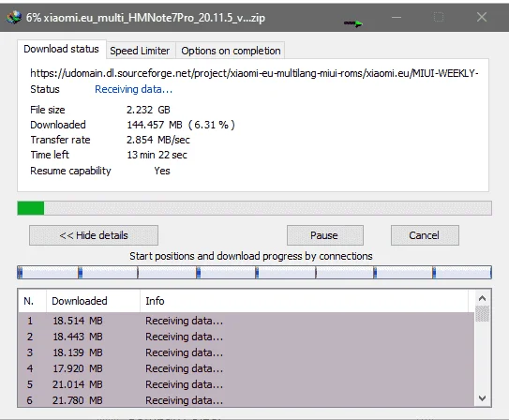The image size is (509, 420).
Task: Pause the download
Action: pos(325,235)
